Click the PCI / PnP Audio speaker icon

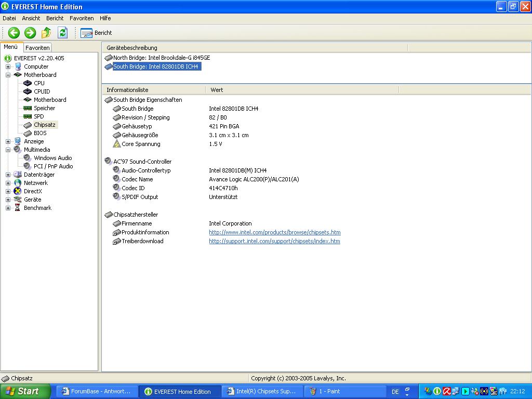click(28, 166)
